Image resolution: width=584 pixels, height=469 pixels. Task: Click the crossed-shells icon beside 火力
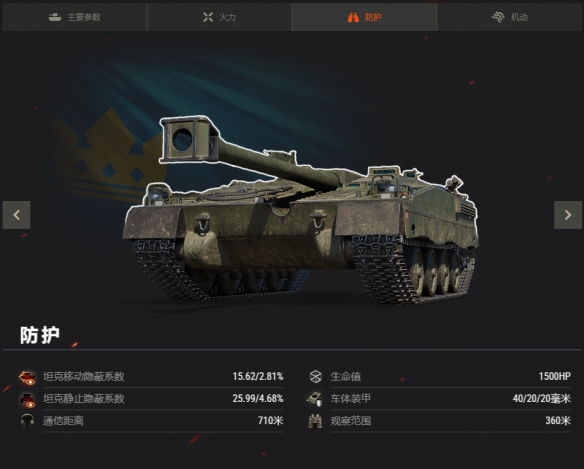pos(208,17)
